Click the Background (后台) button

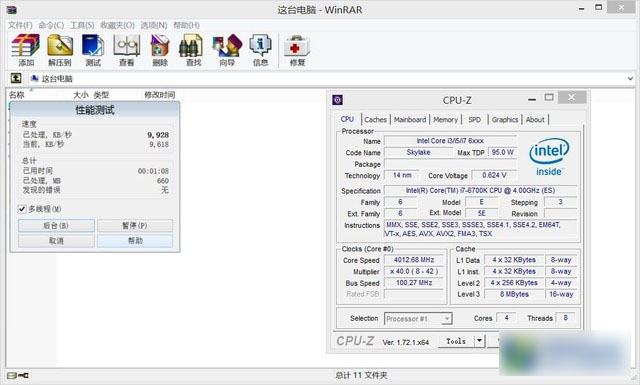56,225
